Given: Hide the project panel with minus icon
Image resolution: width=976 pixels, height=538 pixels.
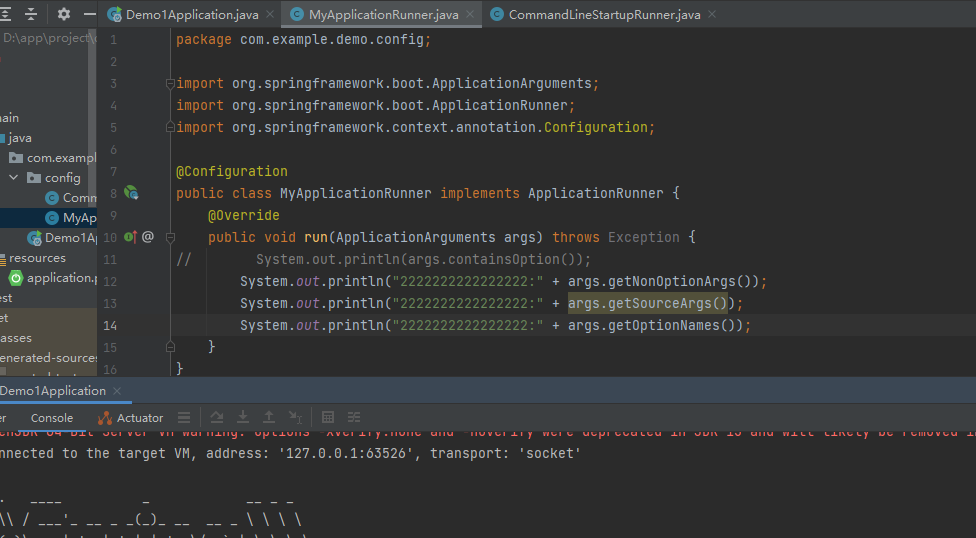Looking at the screenshot, I should pos(90,14).
